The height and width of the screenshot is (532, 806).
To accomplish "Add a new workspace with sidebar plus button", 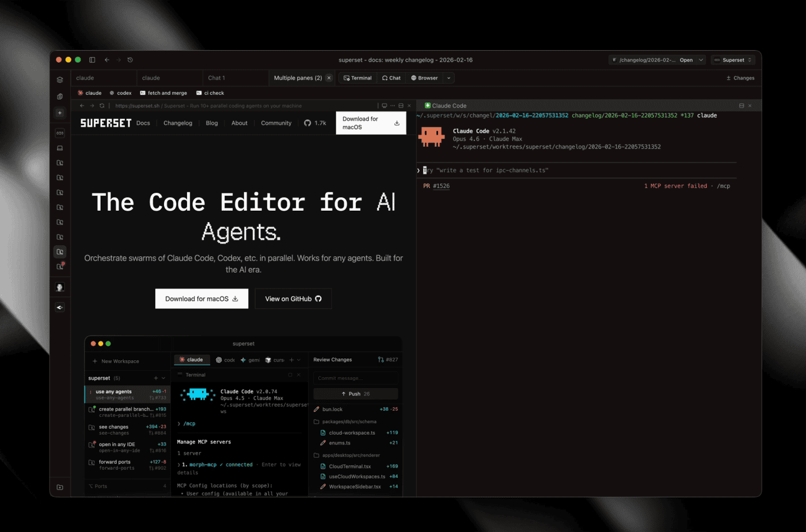I will tap(60, 113).
